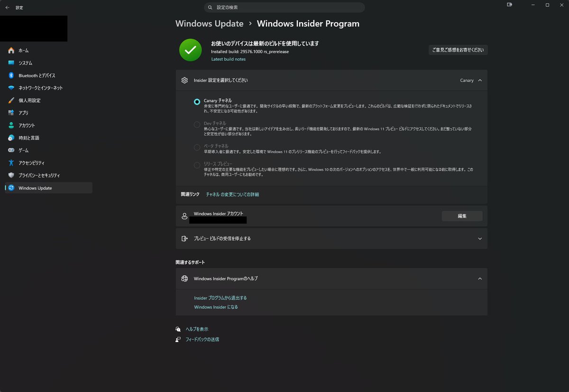
Task: Click the アプリ apps icon
Action: click(11, 113)
